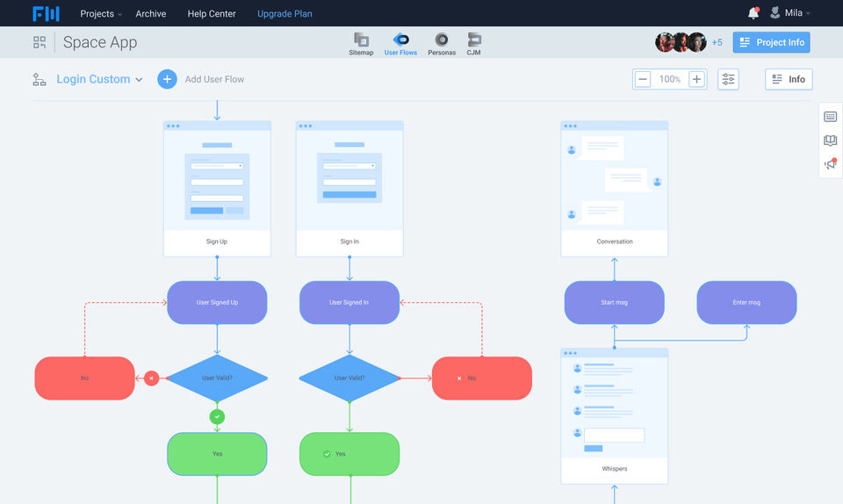Zoom out with the minus button
This screenshot has height=504, width=843.
click(642, 80)
